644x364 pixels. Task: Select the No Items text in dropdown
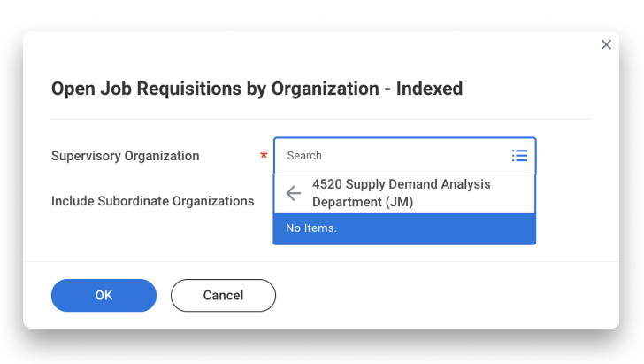(x=311, y=228)
